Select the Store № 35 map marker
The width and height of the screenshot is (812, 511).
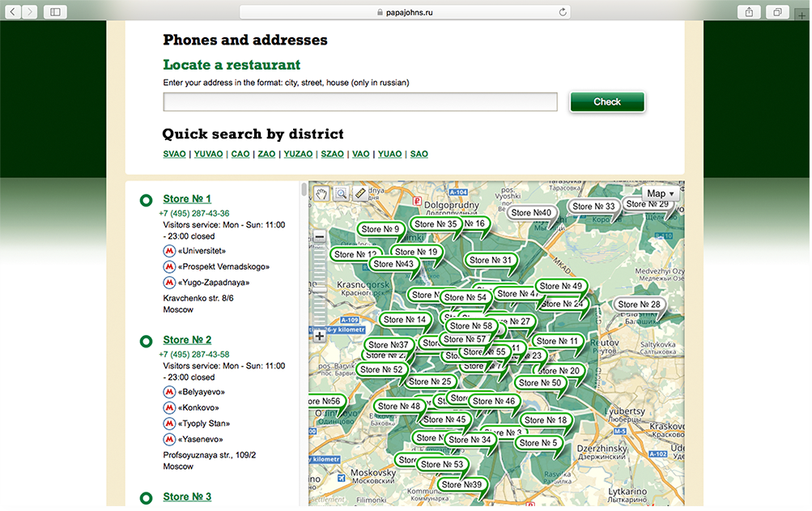436,224
